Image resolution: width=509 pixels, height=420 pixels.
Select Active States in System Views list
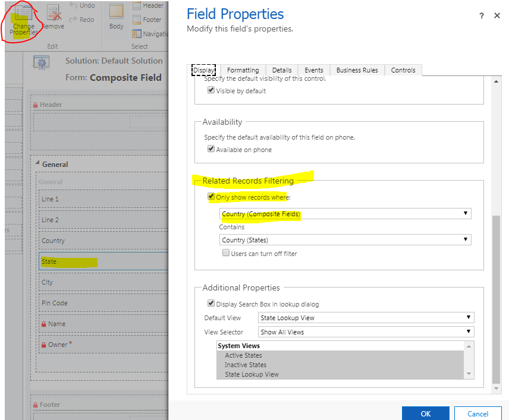(x=243, y=355)
